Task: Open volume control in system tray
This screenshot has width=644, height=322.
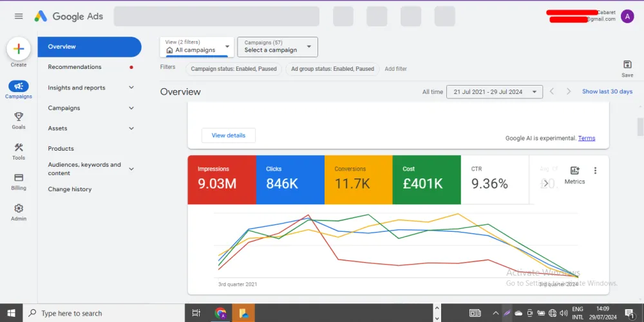Action: [x=563, y=313]
